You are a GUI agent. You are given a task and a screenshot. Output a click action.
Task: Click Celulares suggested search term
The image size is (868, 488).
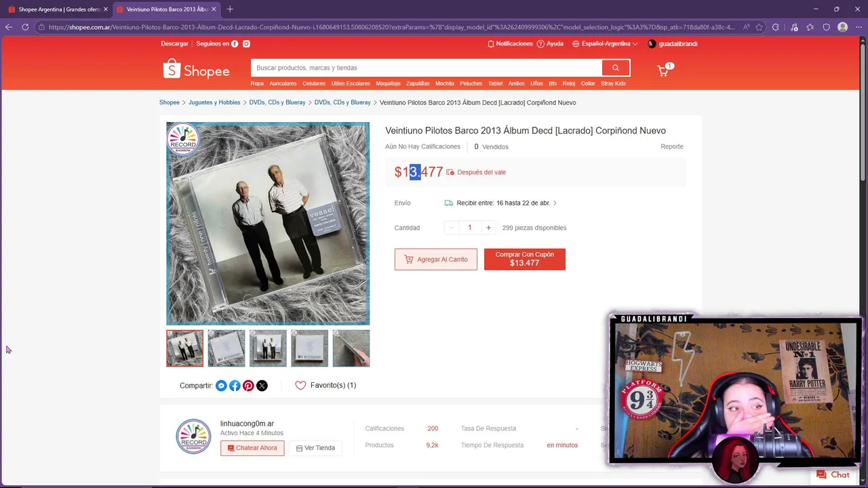pos(314,83)
